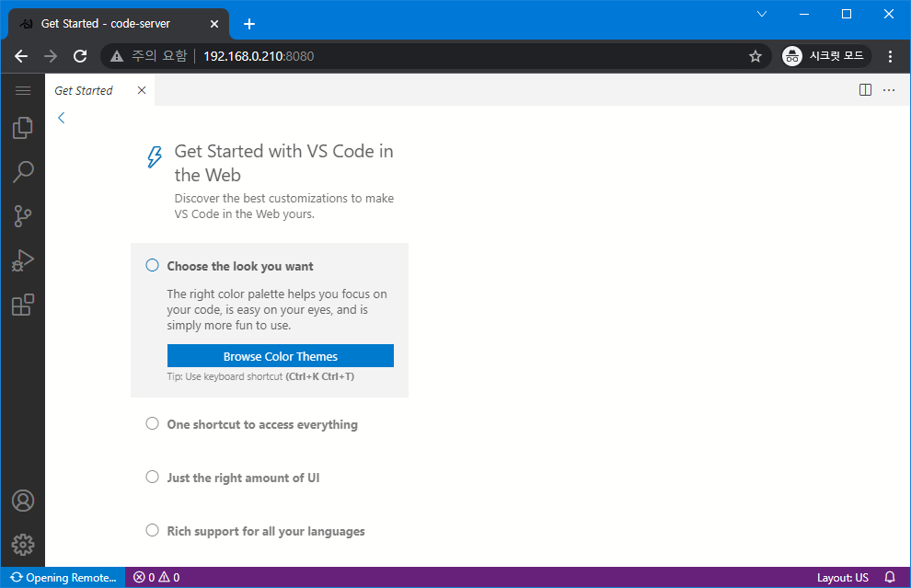The image size is (911, 588).
Task: Open the hamburger application menu
Action: pyautogui.click(x=23, y=90)
